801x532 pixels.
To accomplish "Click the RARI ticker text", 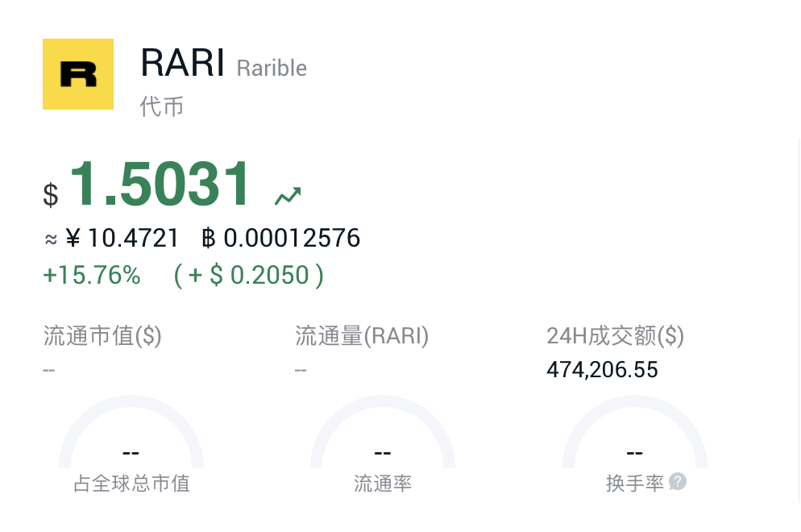I will click(x=182, y=62).
